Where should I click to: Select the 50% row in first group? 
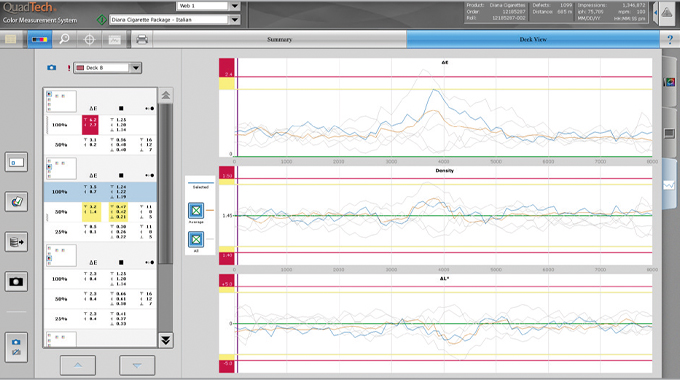(100, 145)
